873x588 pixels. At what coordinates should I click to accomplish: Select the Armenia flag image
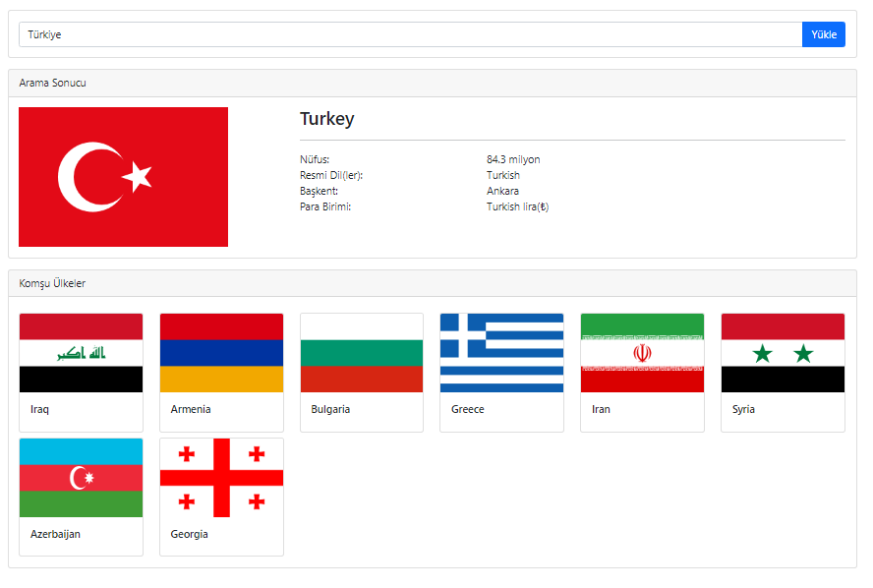coord(221,353)
